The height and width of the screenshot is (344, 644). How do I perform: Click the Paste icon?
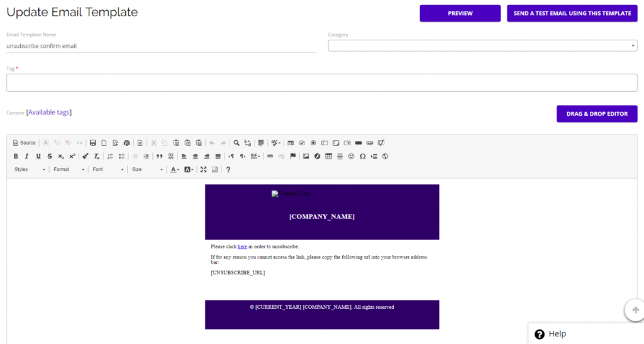click(x=176, y=143)
